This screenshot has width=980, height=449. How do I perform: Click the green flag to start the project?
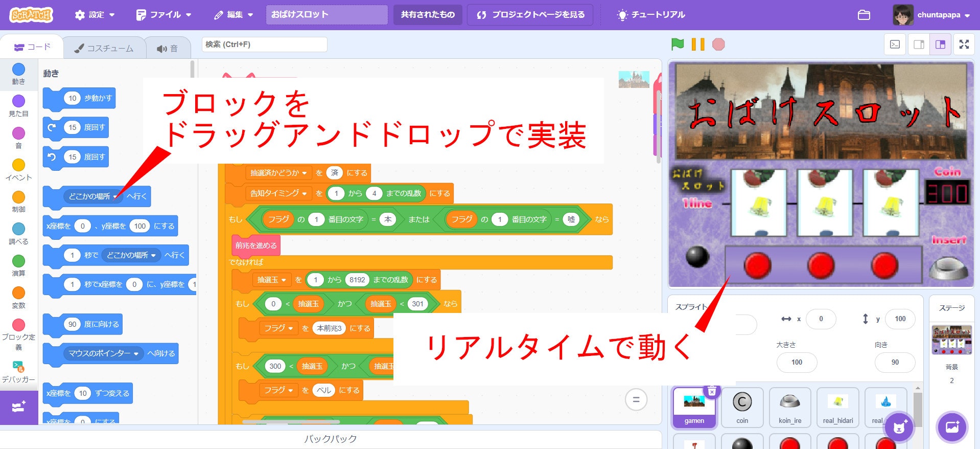678,44
